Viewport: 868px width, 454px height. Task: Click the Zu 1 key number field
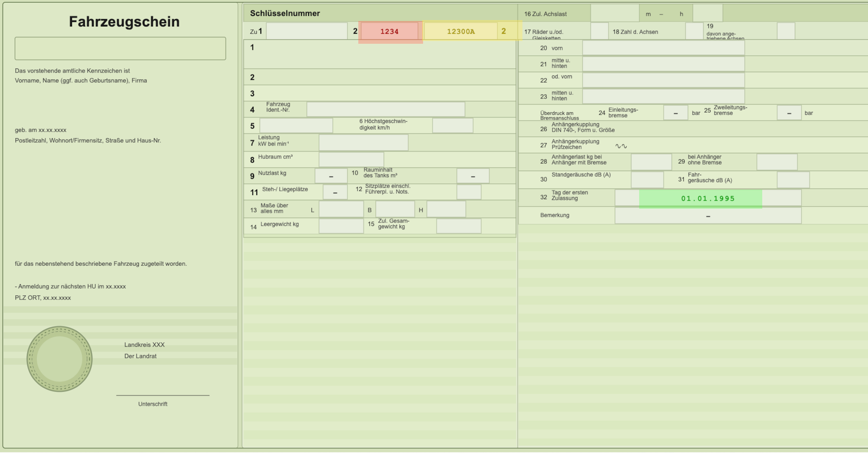[307, 31]
